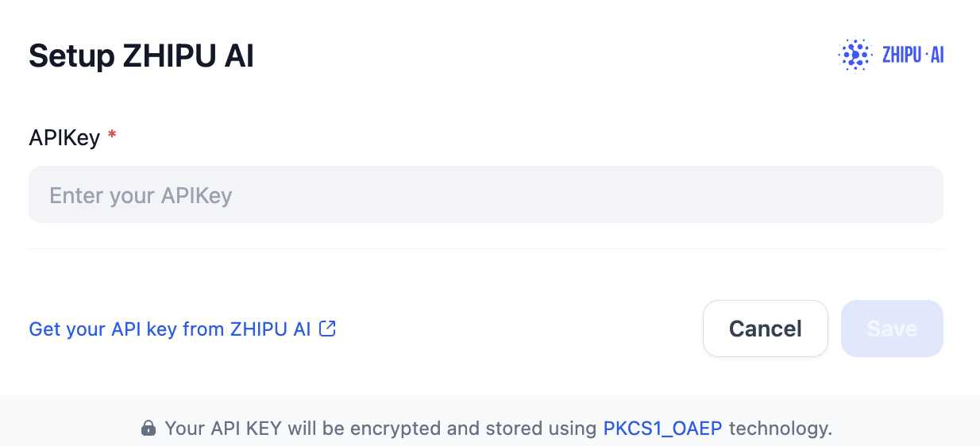Click the padlock icon in the footer
Viewport: 980px width, 446px height.
pyautogui.click(x=148, y=429)
